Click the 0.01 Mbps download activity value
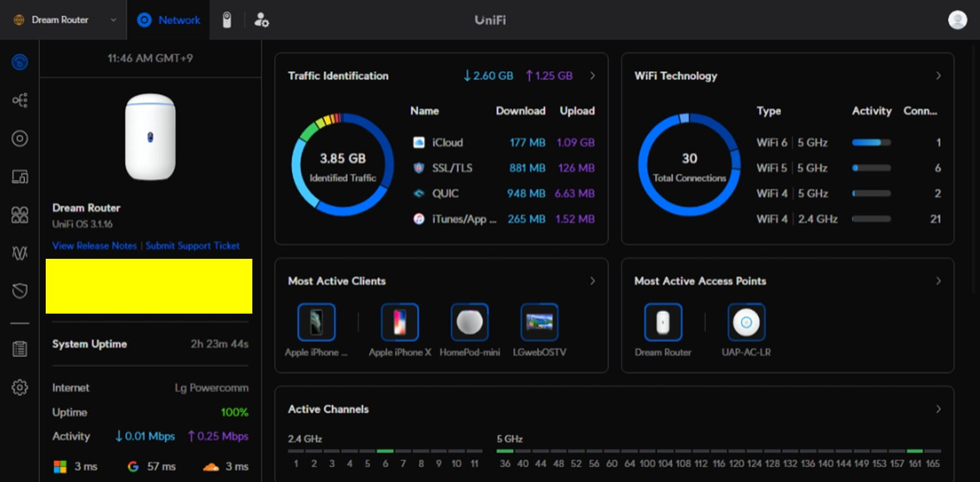This screenshot has height=482, width=980. click(x=145, y=436)
